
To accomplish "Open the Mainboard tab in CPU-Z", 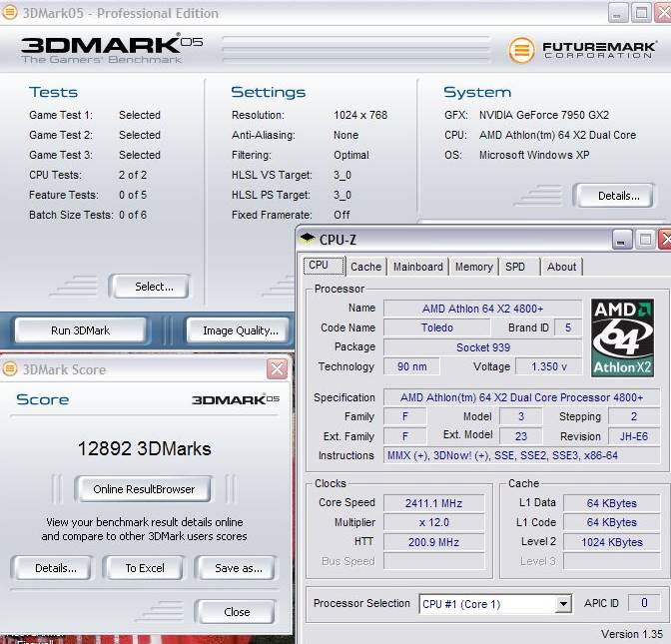I will click(x=418, y=267).
